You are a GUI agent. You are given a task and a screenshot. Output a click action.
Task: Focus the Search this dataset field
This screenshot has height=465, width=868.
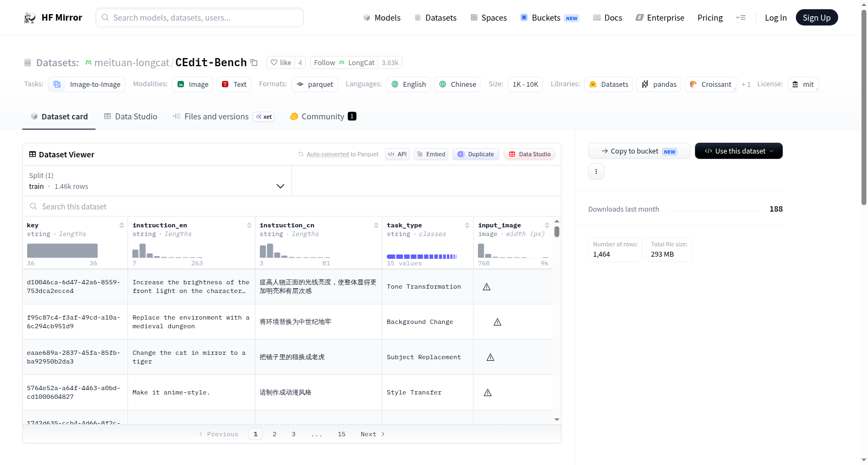coord(292,206)
